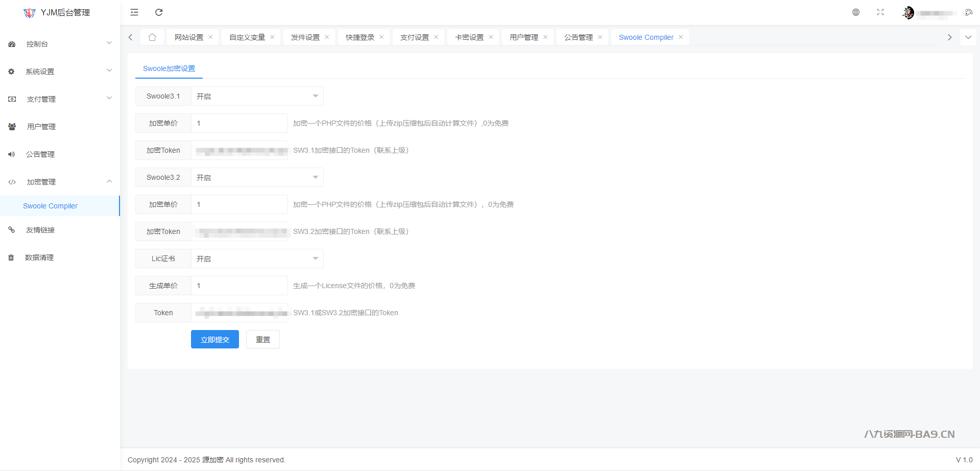Click the 立即提交 submit button
Viewport: 980px width, 471px height.
[214, 340]
